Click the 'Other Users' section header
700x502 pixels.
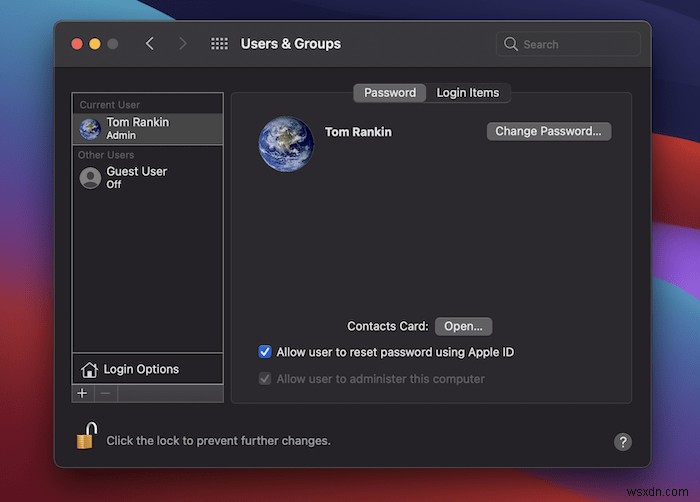tap(106, 155)
